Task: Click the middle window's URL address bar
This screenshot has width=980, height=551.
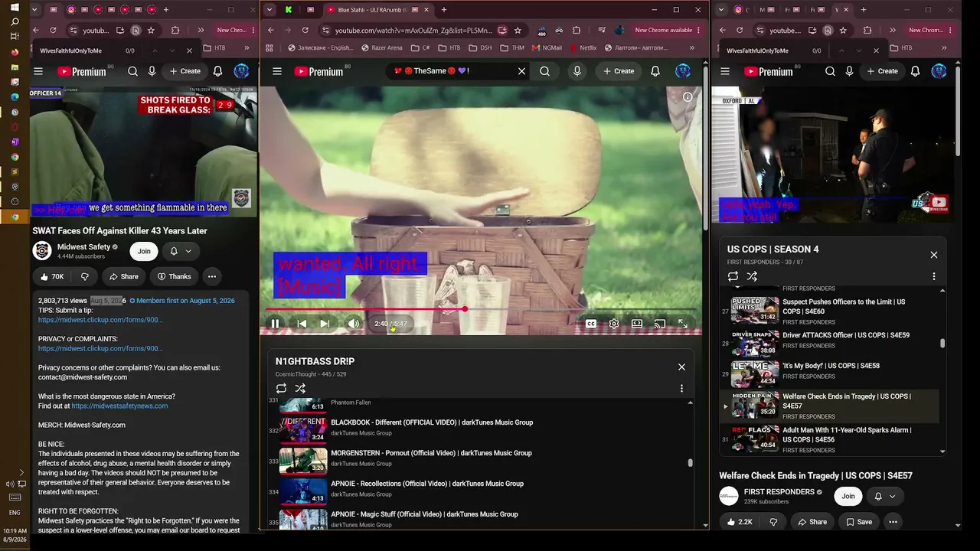Action: (413, 31)
